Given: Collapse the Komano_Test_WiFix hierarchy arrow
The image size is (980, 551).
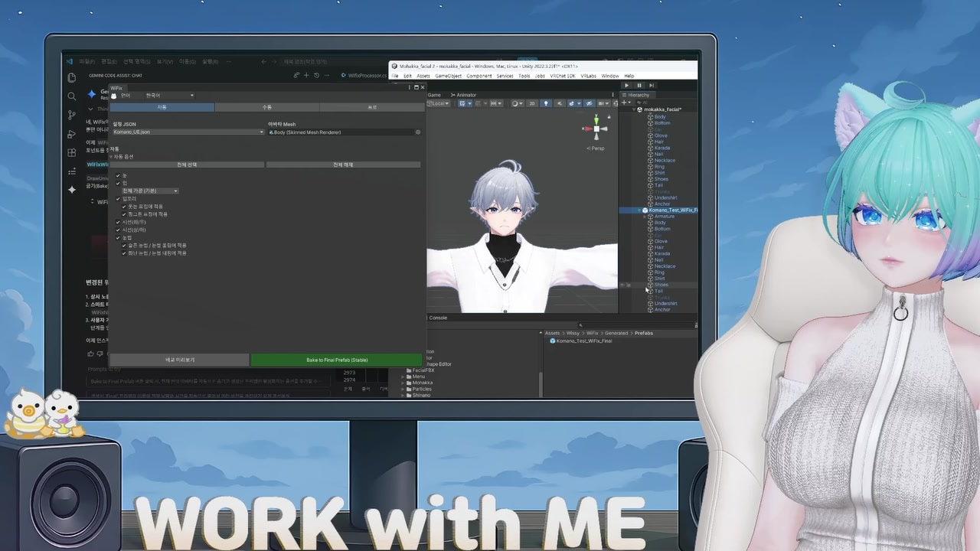Looking at the screenshot, I should [640, 210].
